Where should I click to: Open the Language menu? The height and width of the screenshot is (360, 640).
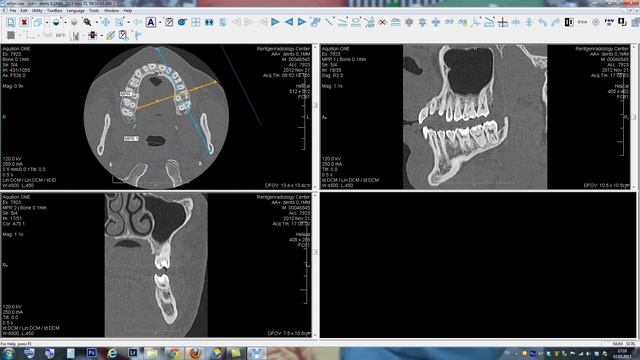click(x=76, y=11)
